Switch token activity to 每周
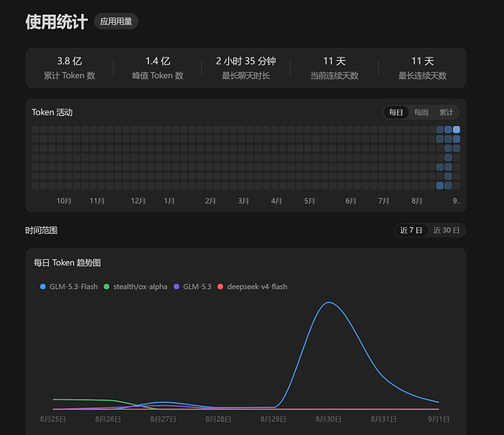 tap(421, 112)
